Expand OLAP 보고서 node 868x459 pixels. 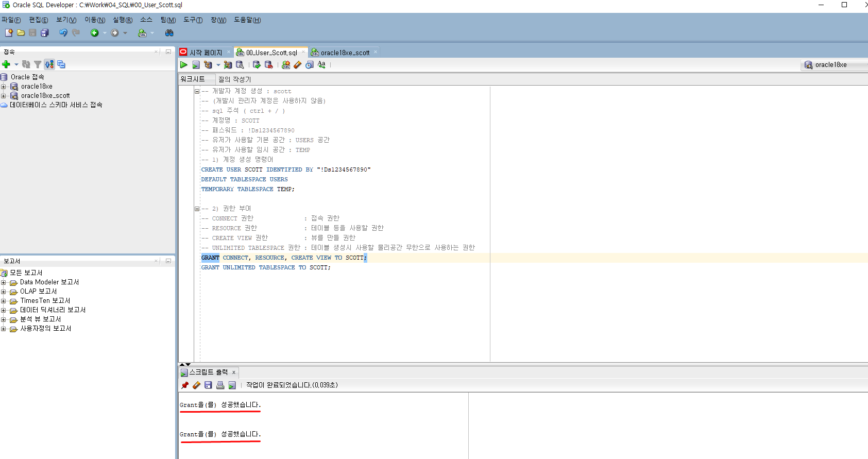[x=4, y=292]
